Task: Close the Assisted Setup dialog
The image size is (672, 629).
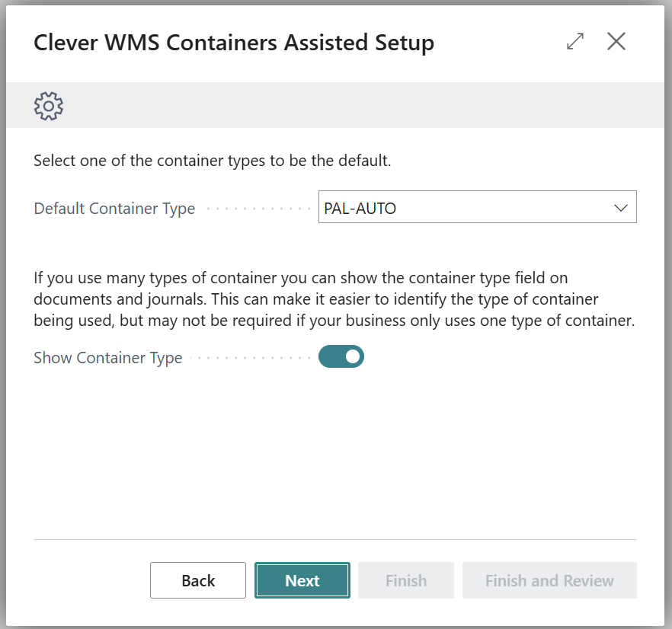Action: tap(616, 42)
